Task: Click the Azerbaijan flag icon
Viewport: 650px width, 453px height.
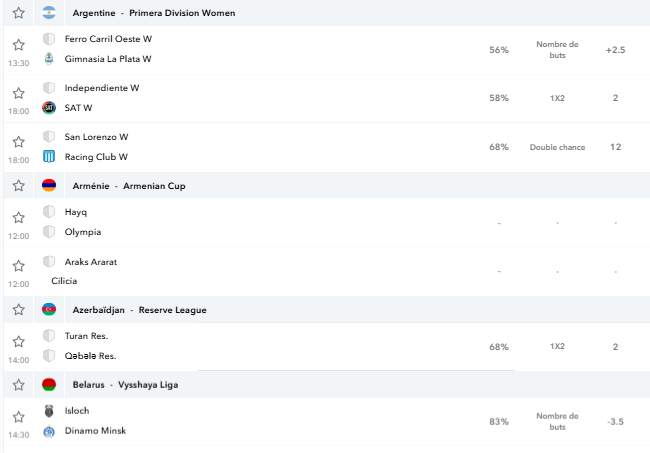Action: coord(49,310)
